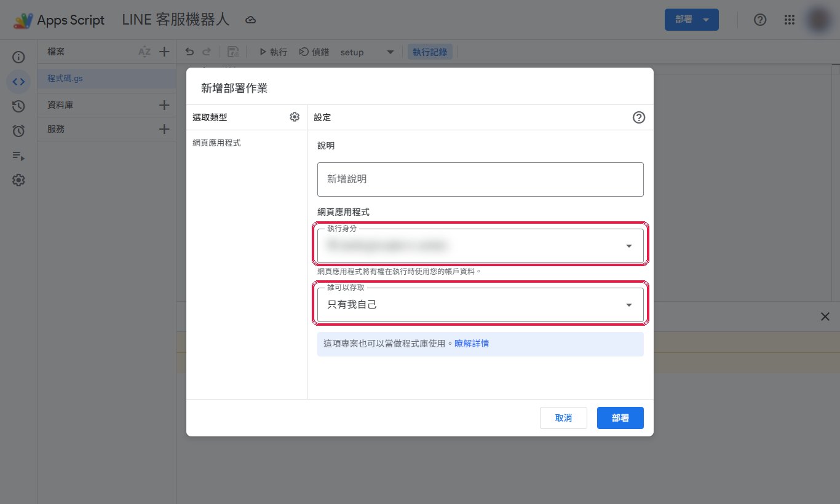Add a new file with plus icon beside 檔案
The width and height of the screenshot is (840, 504).
[164, 52]
